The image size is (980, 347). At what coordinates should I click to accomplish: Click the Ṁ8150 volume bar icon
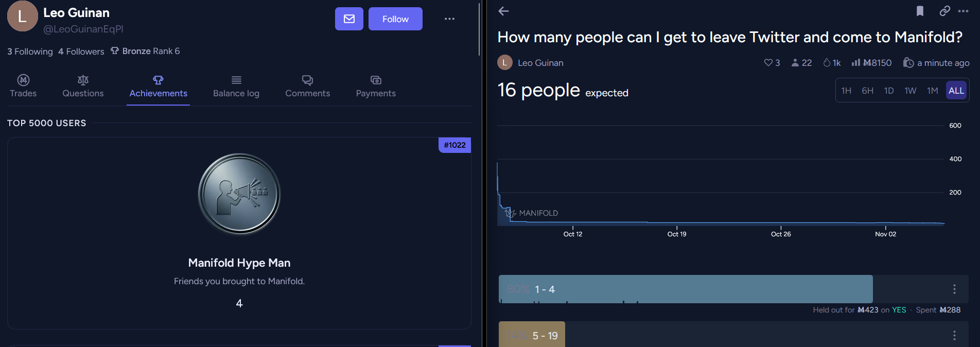point(855,63)
